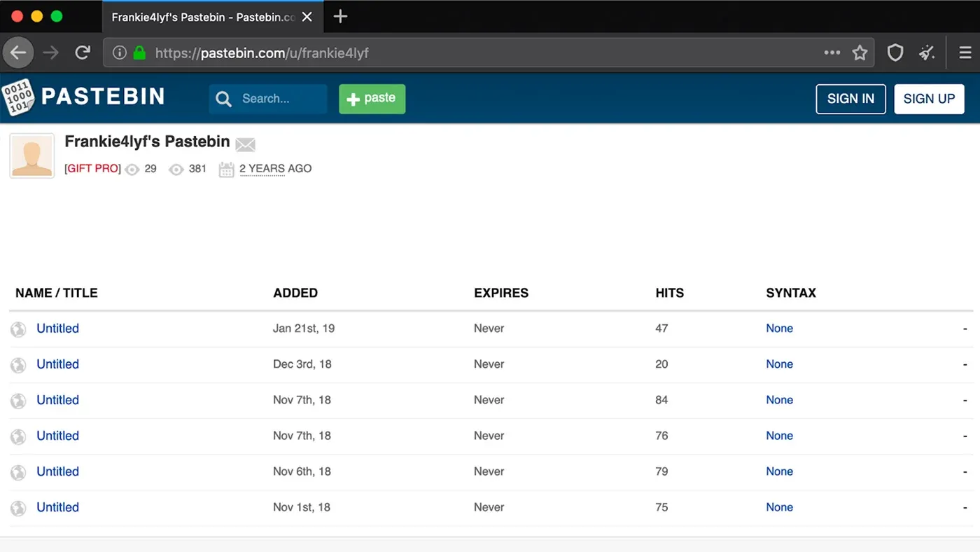Viewport: 980px width, 552px height.
Task: Open Untitled paste added Jan 21st, 19
Action: [57, 329]
